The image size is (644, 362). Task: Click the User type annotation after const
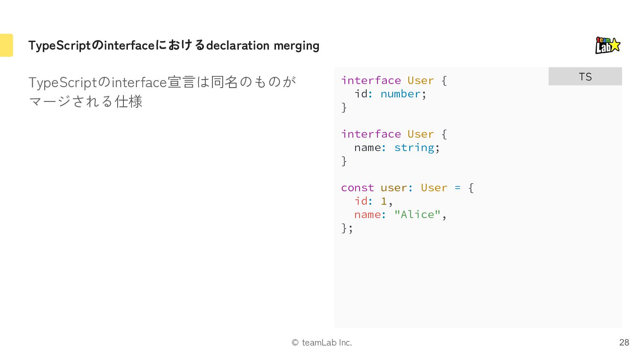(434, 188)
